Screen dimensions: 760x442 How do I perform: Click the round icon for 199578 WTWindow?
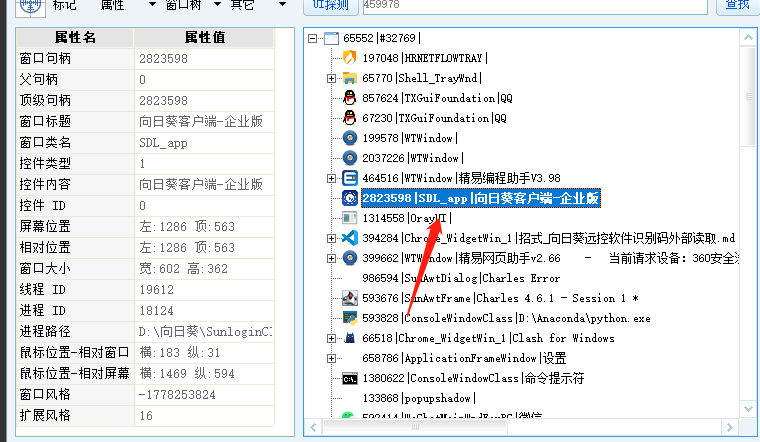[349, 138]
